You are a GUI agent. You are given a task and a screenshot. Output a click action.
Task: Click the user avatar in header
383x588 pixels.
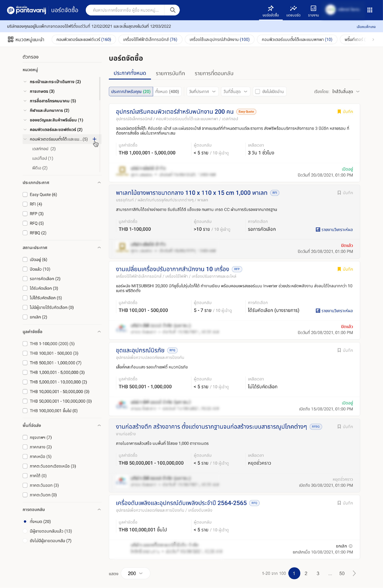pos(330,10)
